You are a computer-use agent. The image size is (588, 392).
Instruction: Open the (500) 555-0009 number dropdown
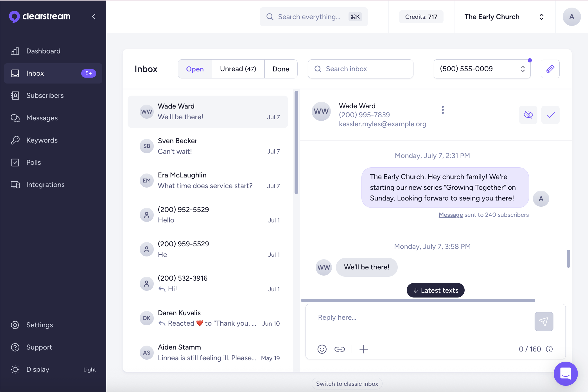click(x=482, y=69)
